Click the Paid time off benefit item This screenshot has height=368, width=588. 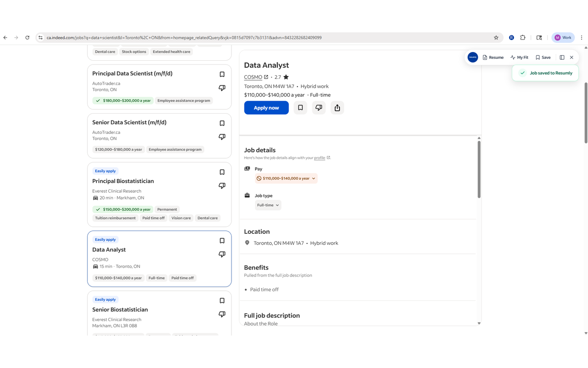264,290
